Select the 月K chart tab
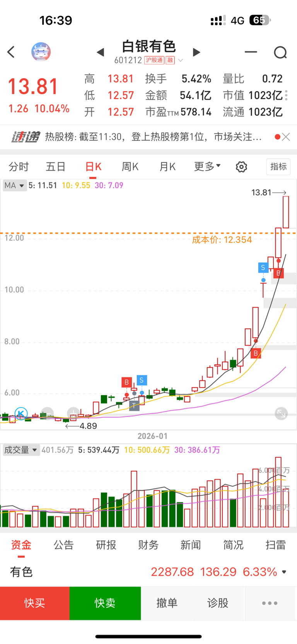 pos(167,167)
